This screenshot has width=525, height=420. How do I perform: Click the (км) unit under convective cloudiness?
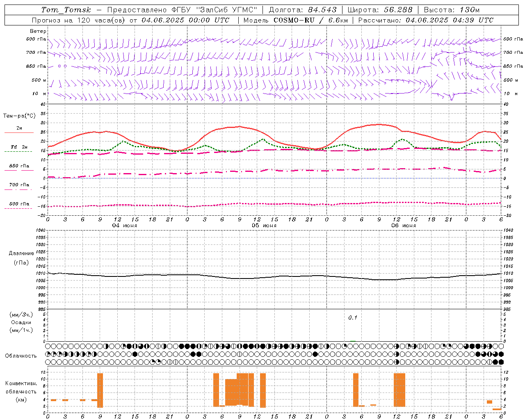[21, 399]
